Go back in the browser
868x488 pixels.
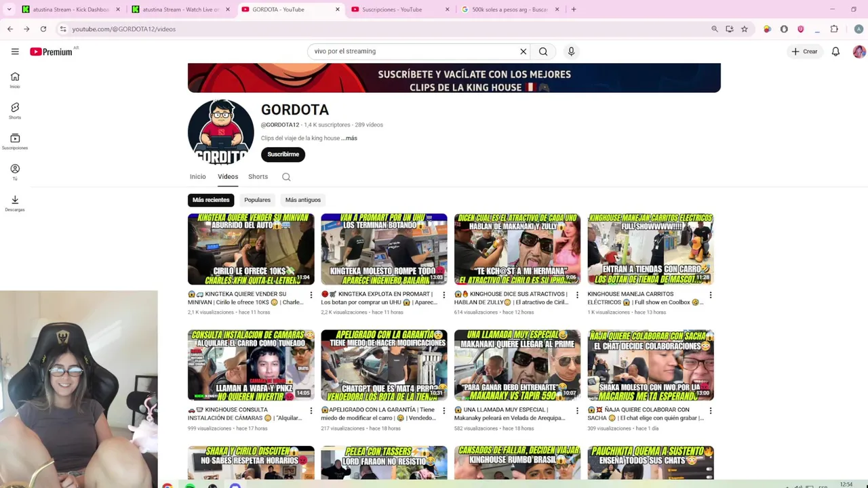(x=10, y=29)
